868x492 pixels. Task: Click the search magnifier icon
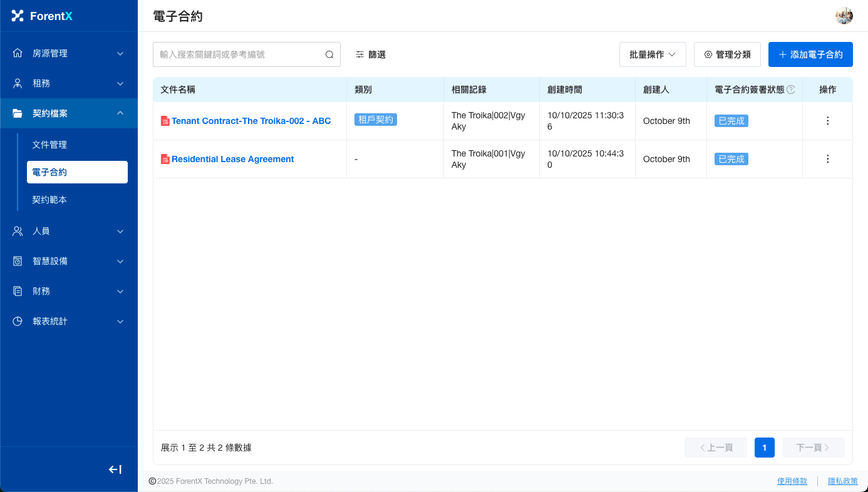tap(329, 54)
